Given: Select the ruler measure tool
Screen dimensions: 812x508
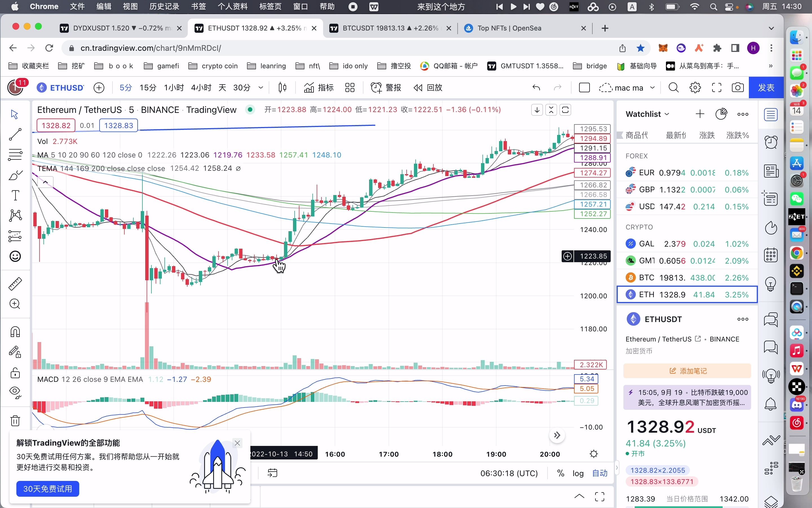Looking at the screenshot, I should [x=15, y=284].
